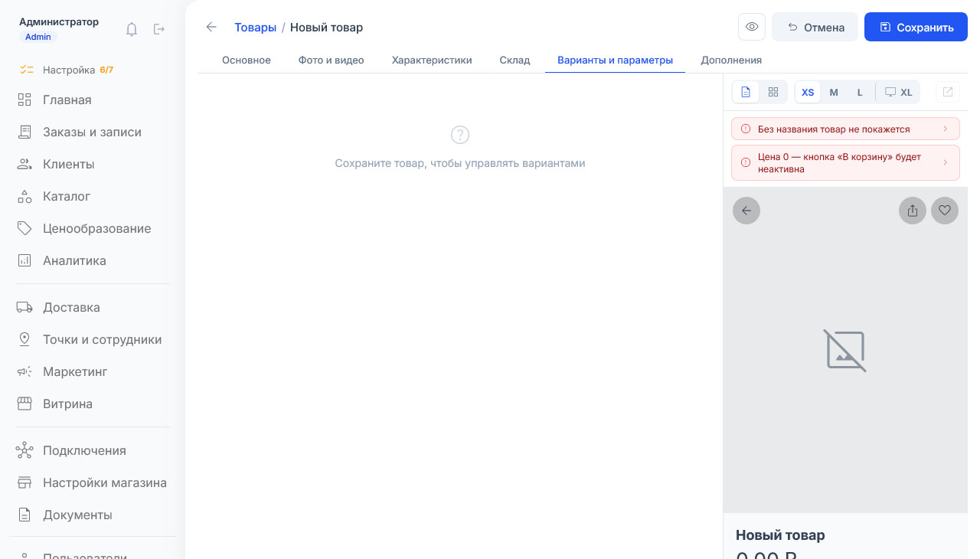
Task: Click the preview back arrow button
Action: pos(746,211)
